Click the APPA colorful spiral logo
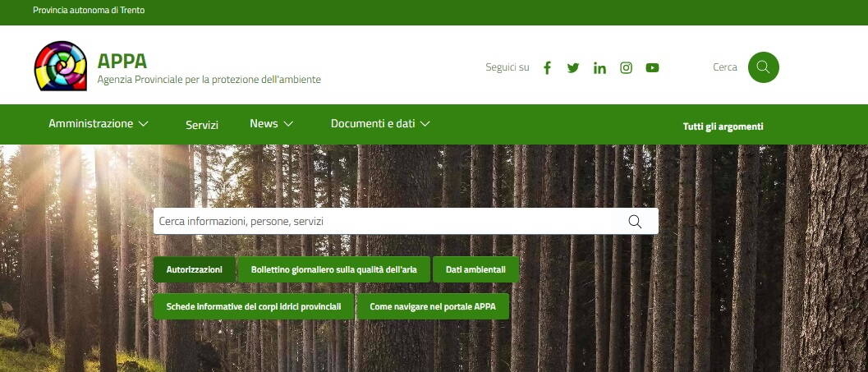This screenshot has width=868, height=372. (60, 67)
